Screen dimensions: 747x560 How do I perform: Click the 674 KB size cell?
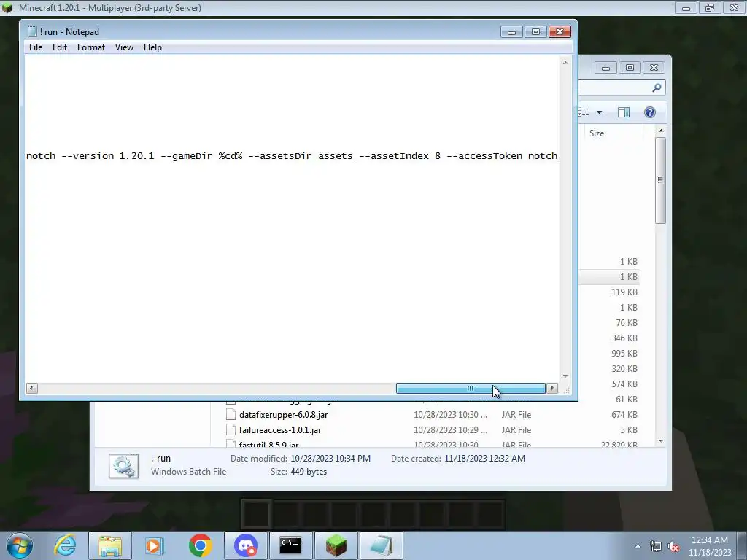(x=624, y=415)
